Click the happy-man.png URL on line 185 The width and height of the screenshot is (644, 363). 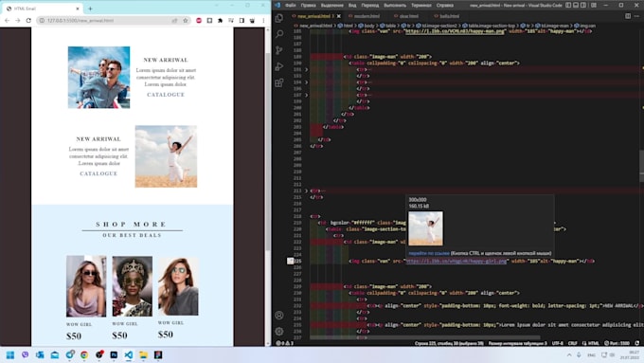coord(455,31)
